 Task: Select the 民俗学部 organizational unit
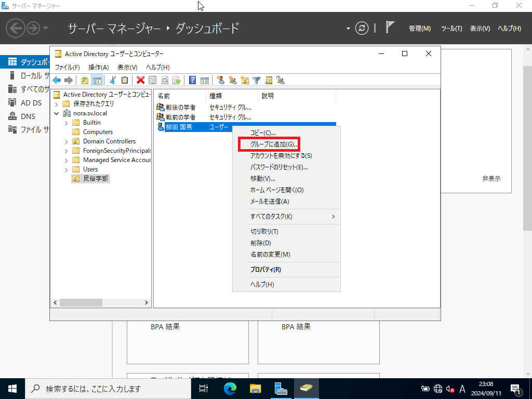pyautogui.click(x=96, y=179)
